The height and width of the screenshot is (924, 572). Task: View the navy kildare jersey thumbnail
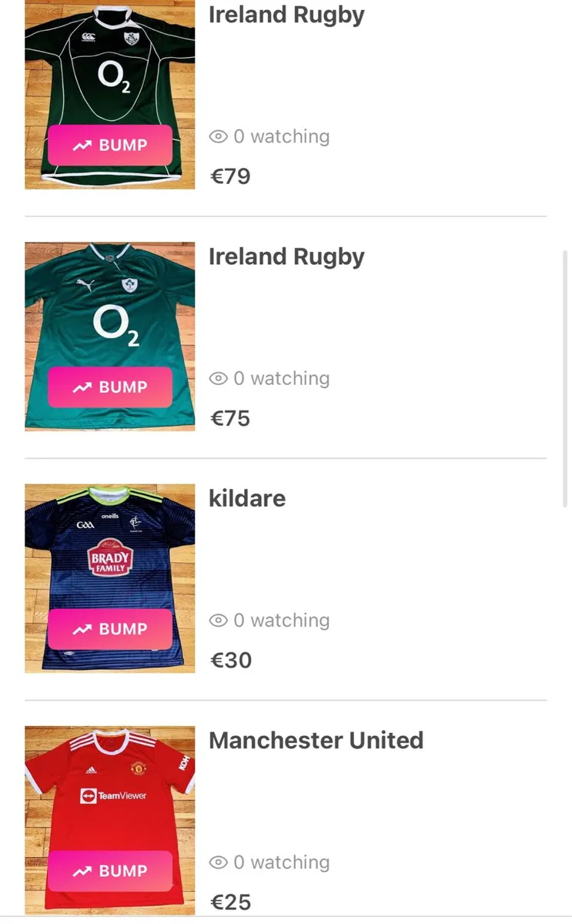click(x=110, y=547)
